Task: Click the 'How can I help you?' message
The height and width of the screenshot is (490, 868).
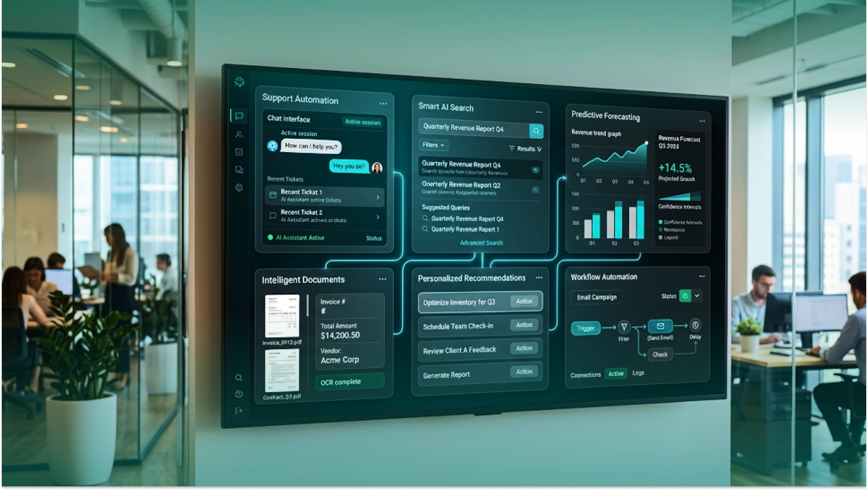Action: click(x=311, y=146)
